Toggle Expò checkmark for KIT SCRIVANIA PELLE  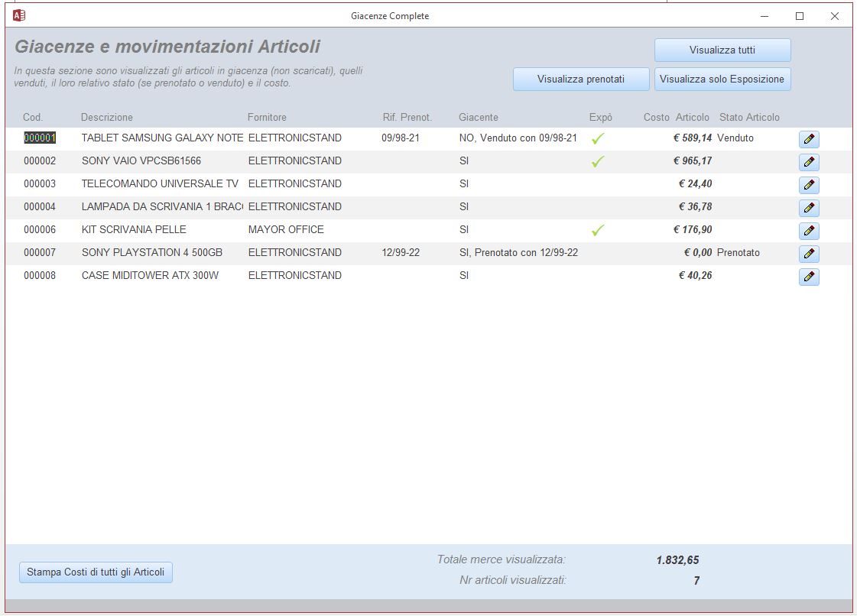(598, 231)
